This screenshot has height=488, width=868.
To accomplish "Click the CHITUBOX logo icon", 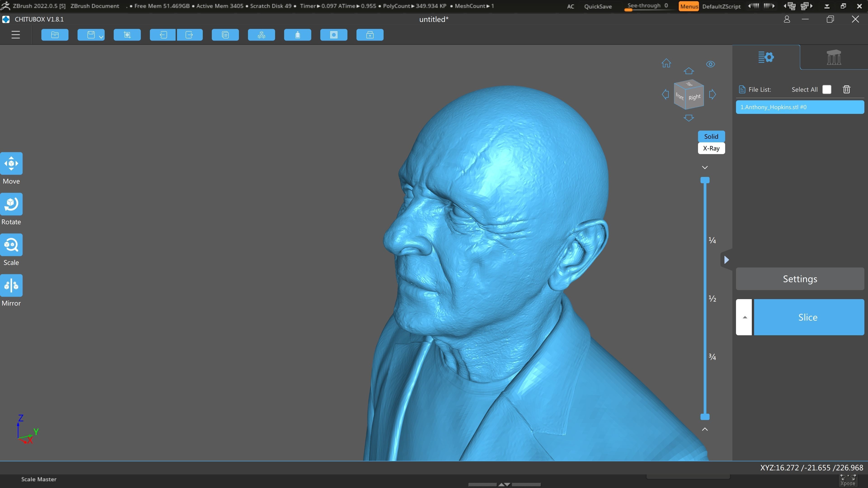I will point(6,19).
